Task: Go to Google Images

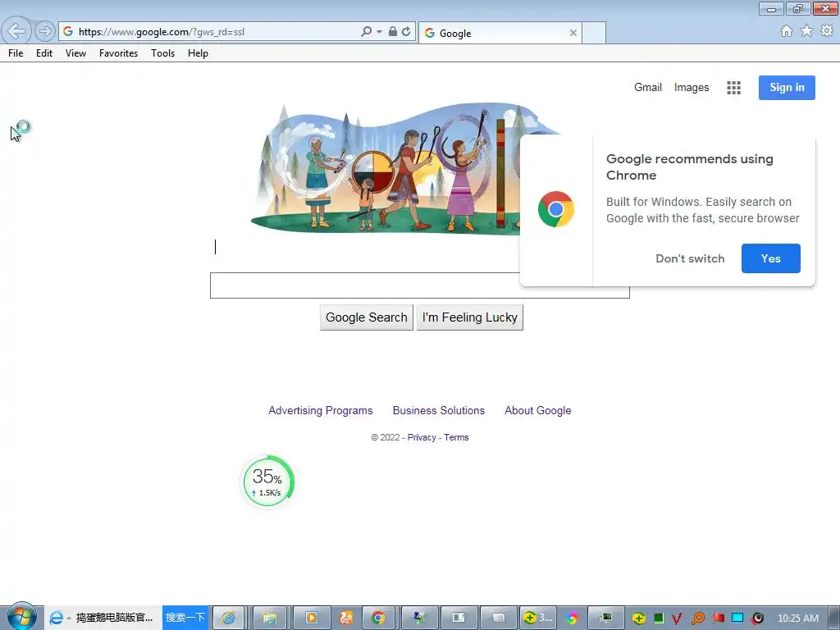Action: click(x=691, y=87)
